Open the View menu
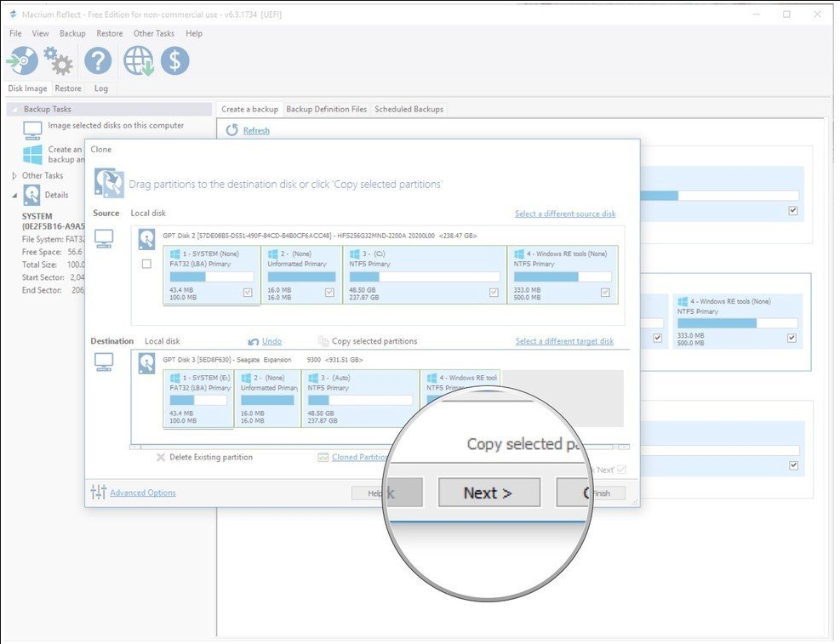The width and height of the screenshot is (840, 644). [40, 33]
